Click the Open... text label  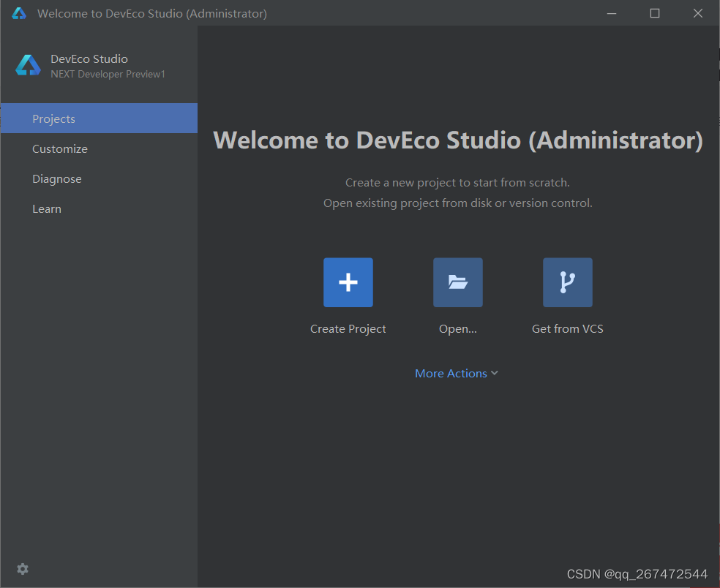click(458, 328)
